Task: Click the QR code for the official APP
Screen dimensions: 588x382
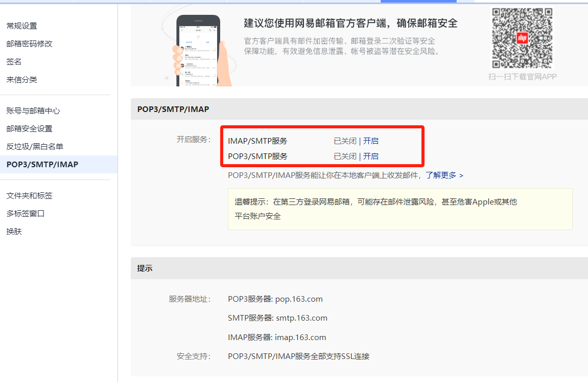Action: [522, 38]
